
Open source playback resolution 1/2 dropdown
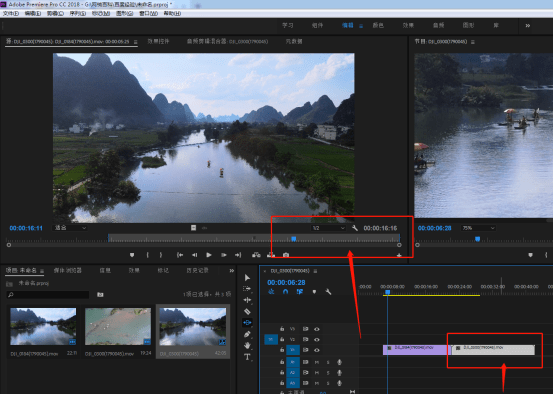click(328, 228)
